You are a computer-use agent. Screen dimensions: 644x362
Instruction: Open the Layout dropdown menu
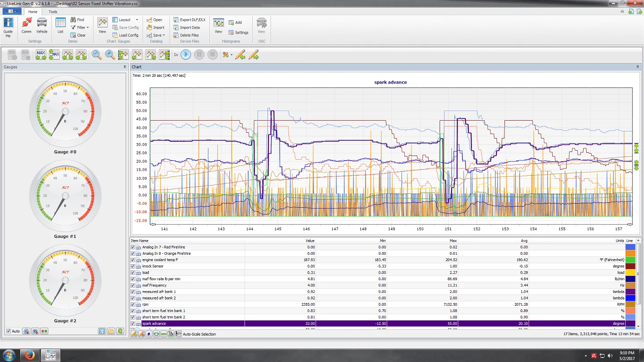pos(125,20)
